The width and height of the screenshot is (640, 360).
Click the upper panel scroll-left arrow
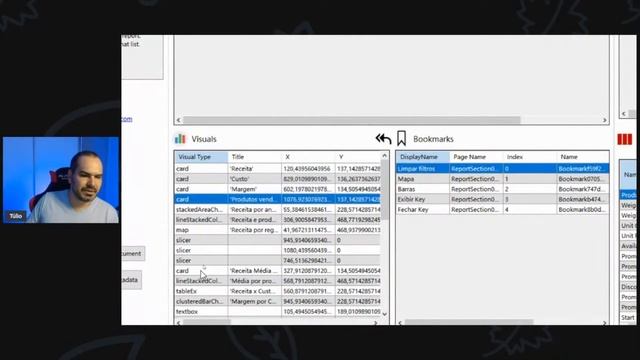[x=178, y=120]
